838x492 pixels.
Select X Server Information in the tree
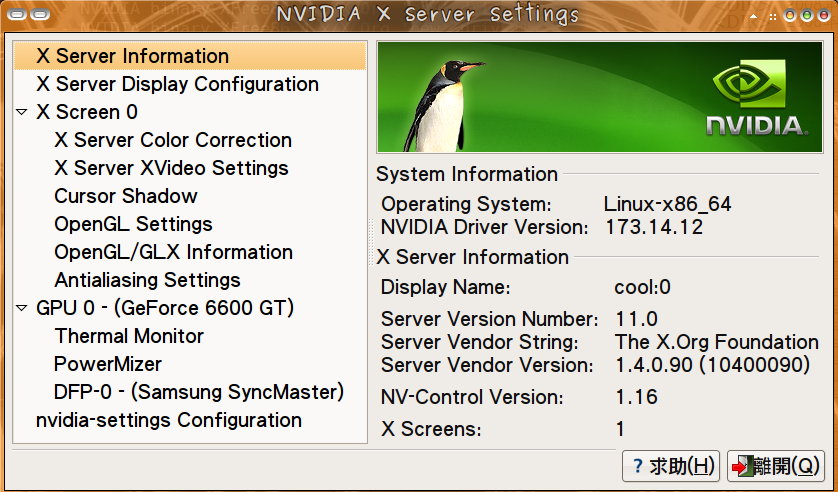190,56
